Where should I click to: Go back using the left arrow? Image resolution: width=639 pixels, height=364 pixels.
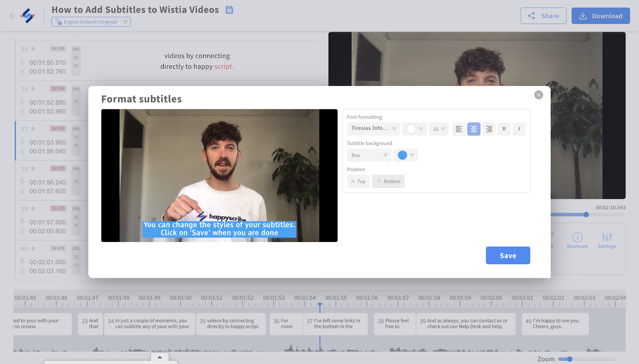[x=11, y=16]
